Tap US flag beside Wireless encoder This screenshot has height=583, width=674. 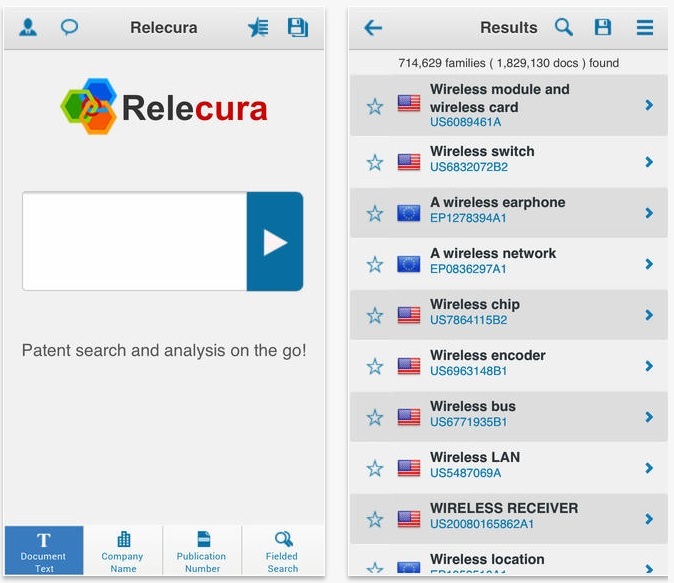tap(409, 366)
